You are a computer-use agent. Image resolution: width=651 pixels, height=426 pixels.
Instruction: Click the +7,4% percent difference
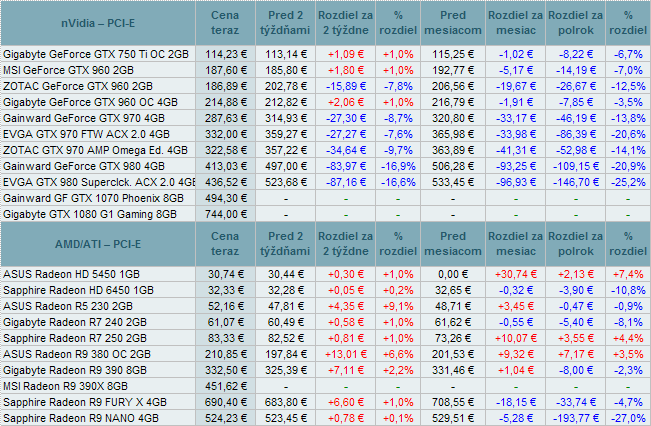pyautogui.click(x=628, y=274)
